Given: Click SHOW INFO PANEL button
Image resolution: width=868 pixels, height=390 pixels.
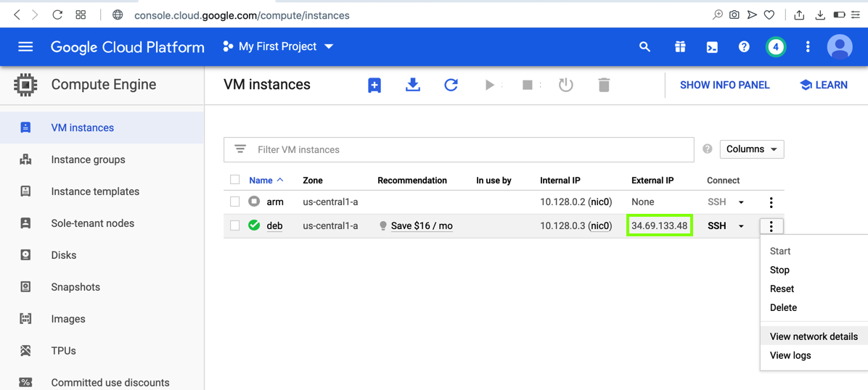Looking at the screenshot, I should pyautogui.click(x=724, y=86).
